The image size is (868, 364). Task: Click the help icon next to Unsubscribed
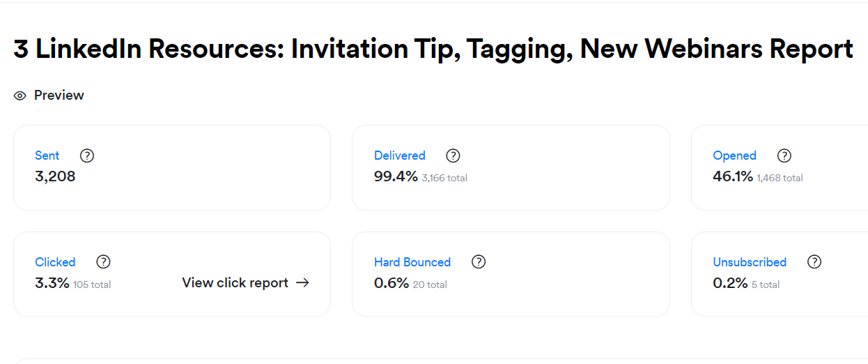tap(814, 262)
